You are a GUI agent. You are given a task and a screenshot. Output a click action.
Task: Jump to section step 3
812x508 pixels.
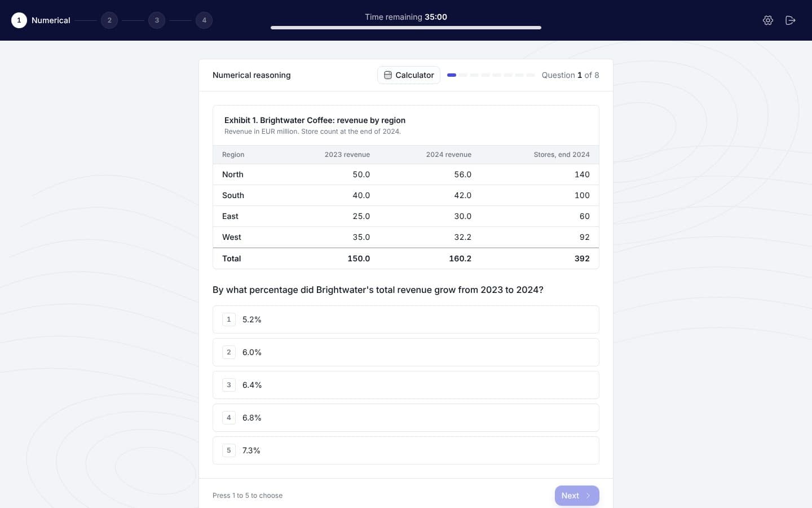(x=157, y=20)
